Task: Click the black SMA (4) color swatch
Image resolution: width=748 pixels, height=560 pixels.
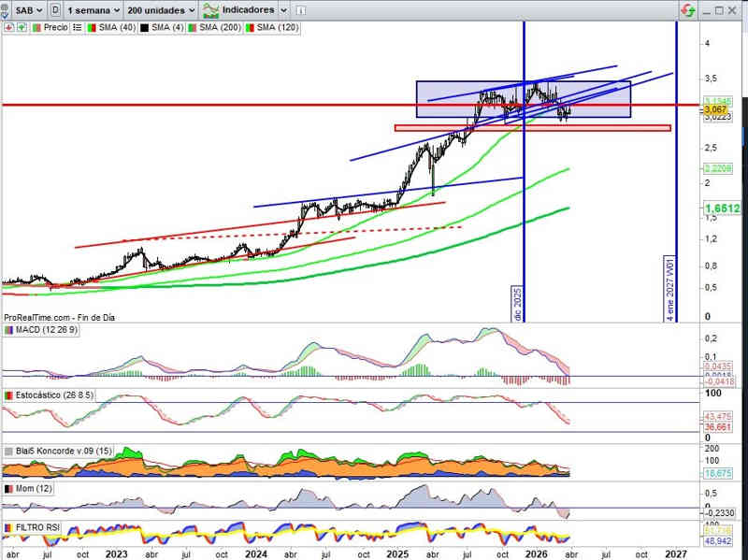Action: click(145, 27)
